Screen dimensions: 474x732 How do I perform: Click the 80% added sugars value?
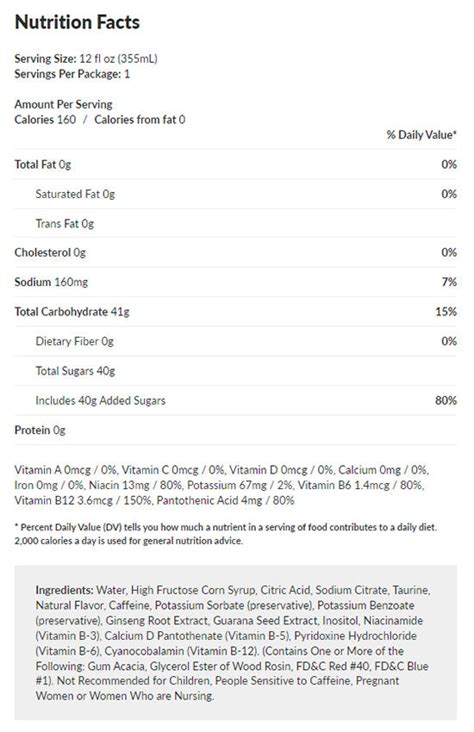pyautogui.click(x=446, y=401)
